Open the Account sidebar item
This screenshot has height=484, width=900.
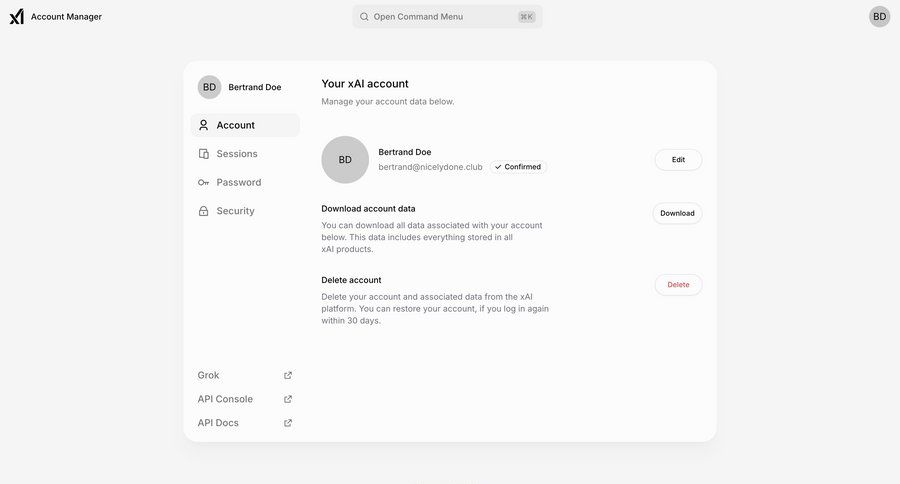coord(245,125)
